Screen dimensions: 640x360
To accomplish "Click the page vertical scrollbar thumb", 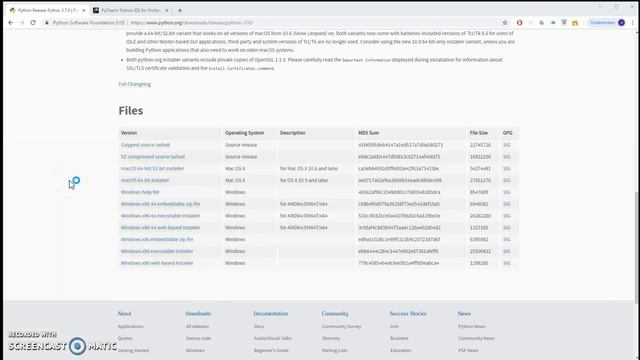I will tap(637, 247).
